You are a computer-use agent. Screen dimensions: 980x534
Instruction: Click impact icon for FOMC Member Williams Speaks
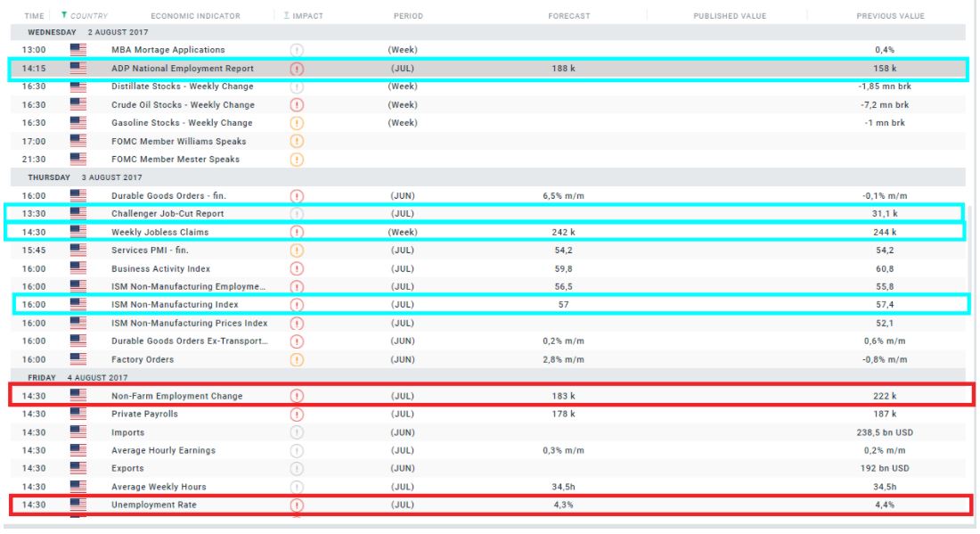click(297, 142)
